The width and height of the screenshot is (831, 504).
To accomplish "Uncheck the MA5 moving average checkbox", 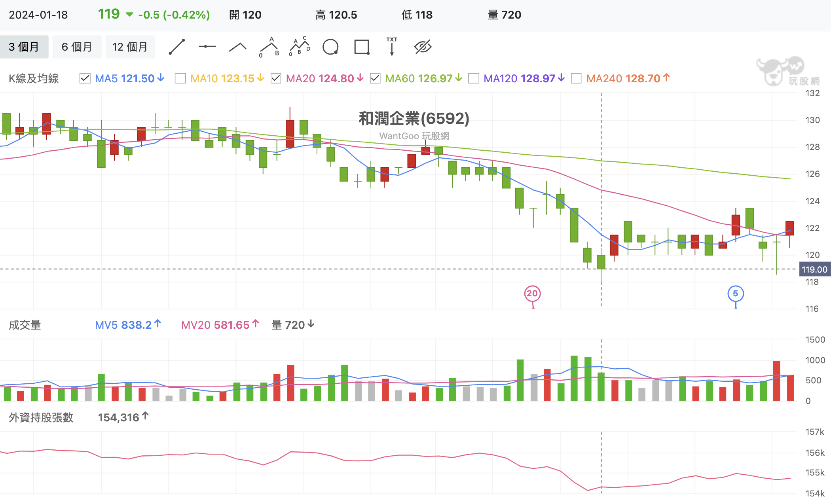I will pos(85,78).
